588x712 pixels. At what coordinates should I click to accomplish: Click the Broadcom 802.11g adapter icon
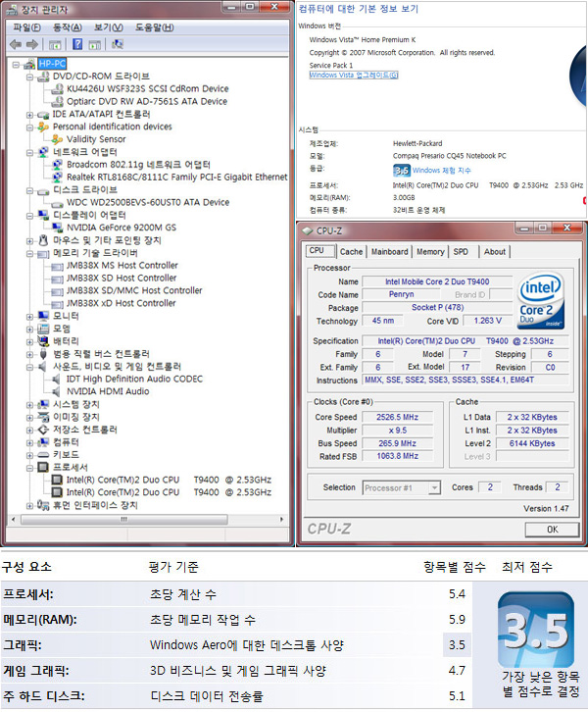click(57, 165)
